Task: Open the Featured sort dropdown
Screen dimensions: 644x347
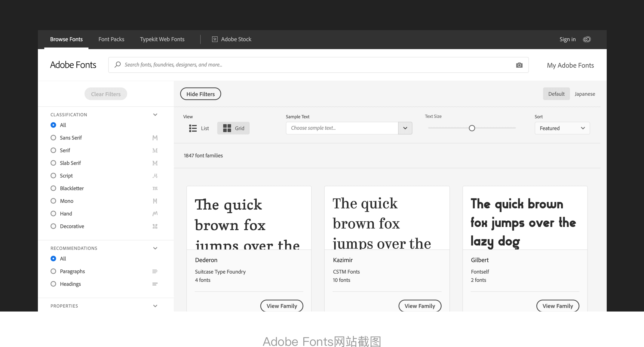Action: click(562, 128)
